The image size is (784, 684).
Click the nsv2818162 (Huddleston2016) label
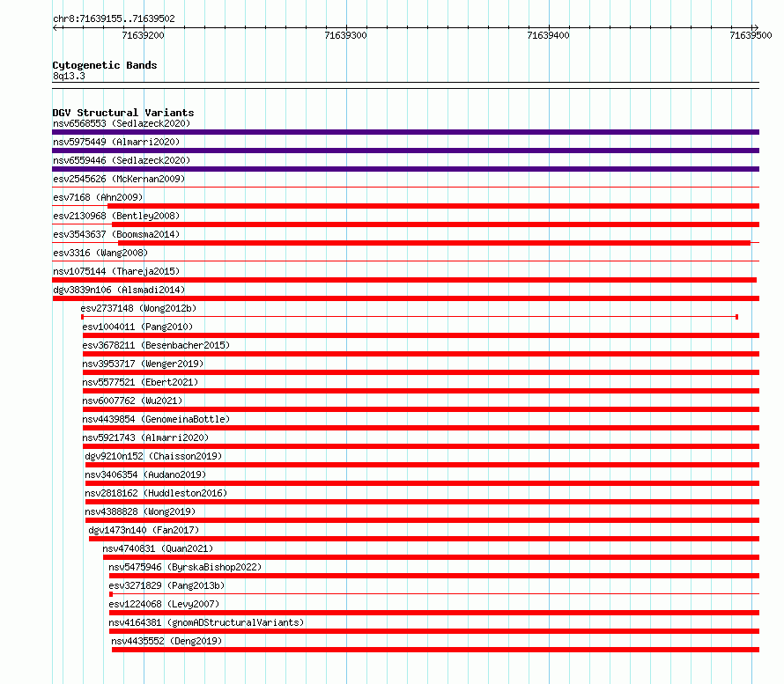[156, 493]
